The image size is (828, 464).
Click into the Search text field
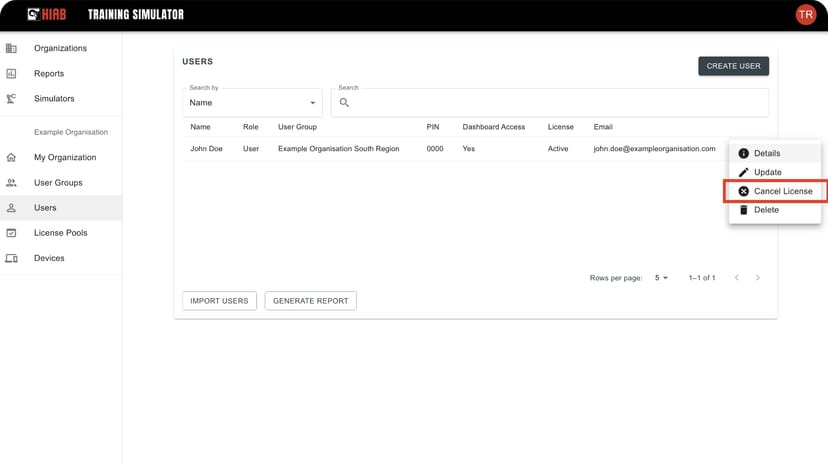(x=550, y=102)
